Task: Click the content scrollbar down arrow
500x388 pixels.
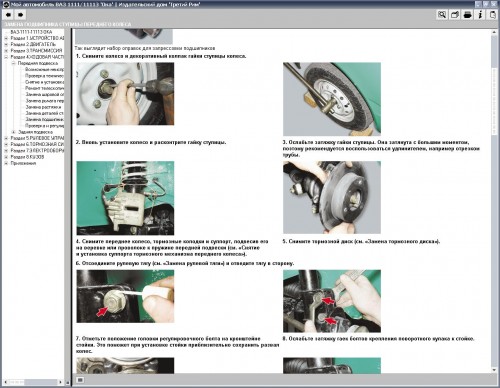Action: pyautogui.click(x=494, y=370)
